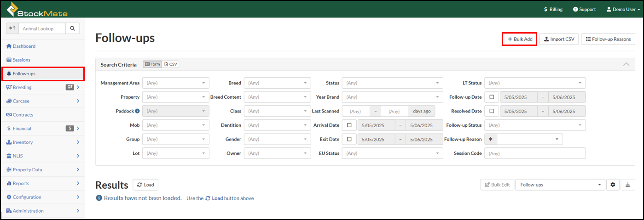Open the Class dropdown
The image size is (644, 220).
point(277,111)
